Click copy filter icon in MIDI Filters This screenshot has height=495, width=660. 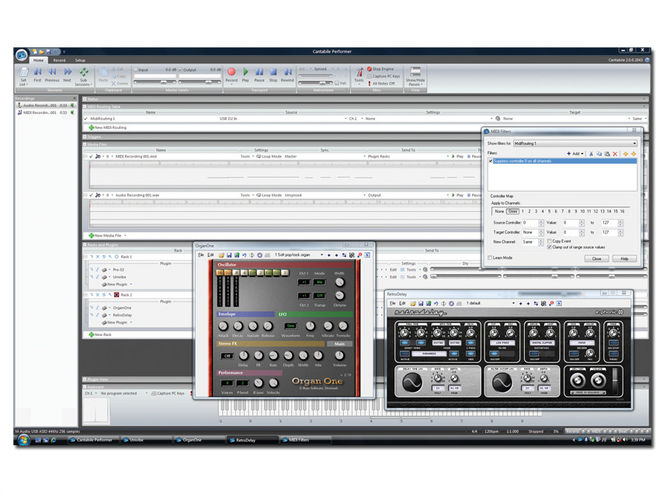(x=599, y=154)
